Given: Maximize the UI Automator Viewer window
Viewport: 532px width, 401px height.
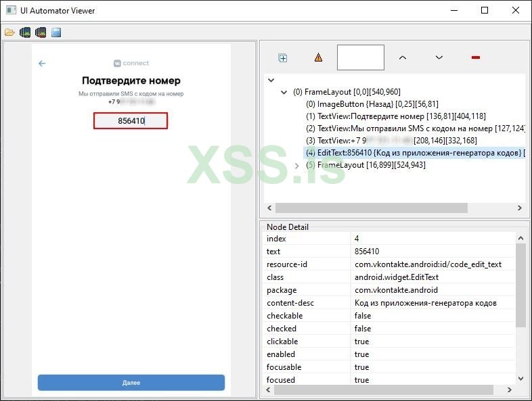Looking at the screenshot, I should click(485, 10).
